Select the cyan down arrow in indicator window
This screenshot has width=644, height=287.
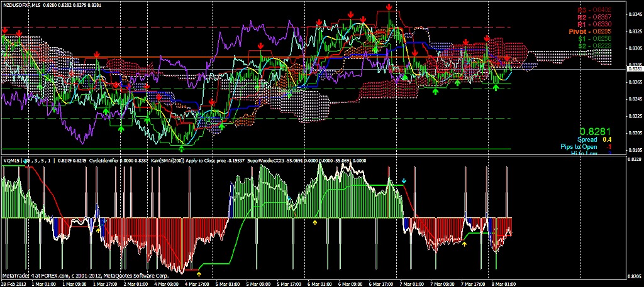(x=404, y=181)
